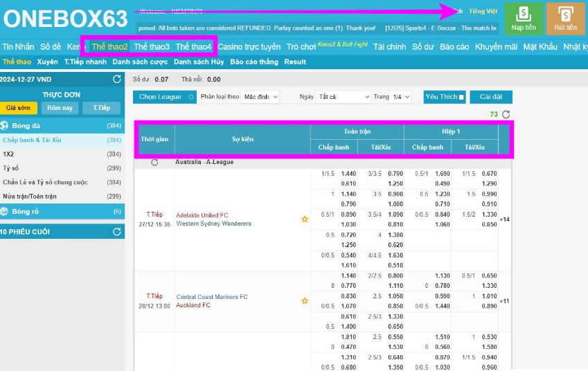Open the Result submenu
The height and width of the screenshot is (371, 588).
pos(295,62)
